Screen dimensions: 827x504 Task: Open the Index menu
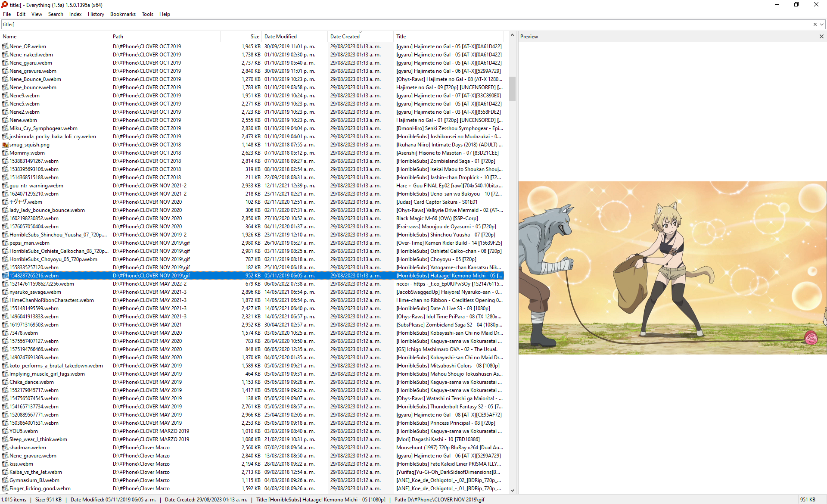(x=75, y=14)
